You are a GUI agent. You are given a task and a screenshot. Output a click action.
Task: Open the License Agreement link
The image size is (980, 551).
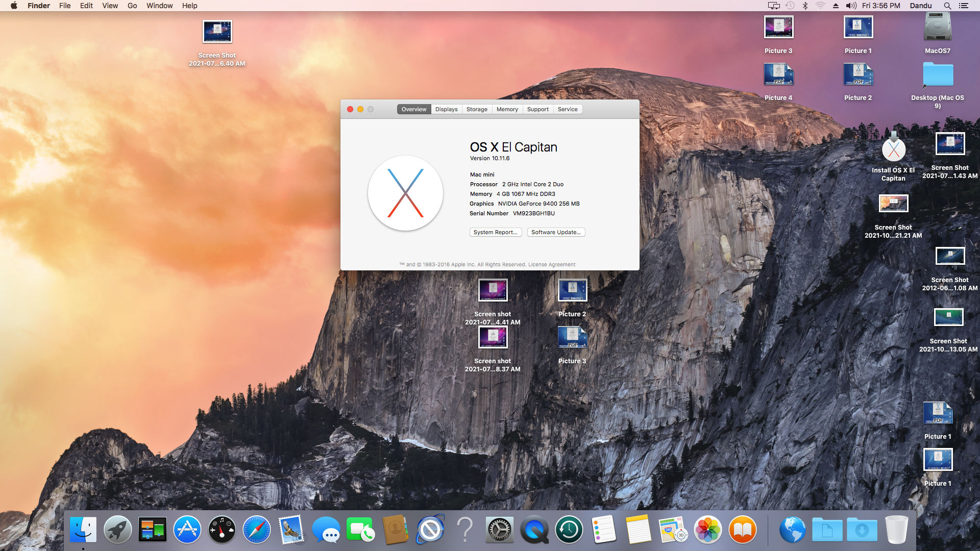pos(551,264)
